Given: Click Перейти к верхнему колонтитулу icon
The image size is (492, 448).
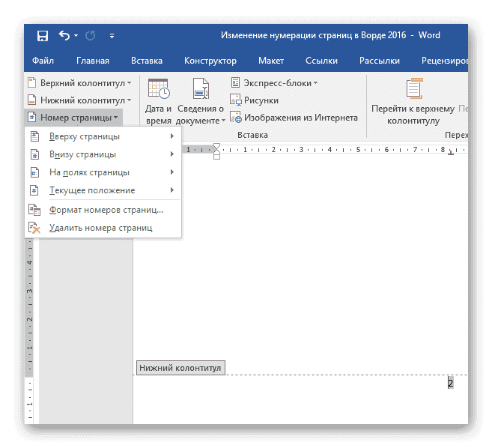Looking at the screenshot, I should (413, 89).
